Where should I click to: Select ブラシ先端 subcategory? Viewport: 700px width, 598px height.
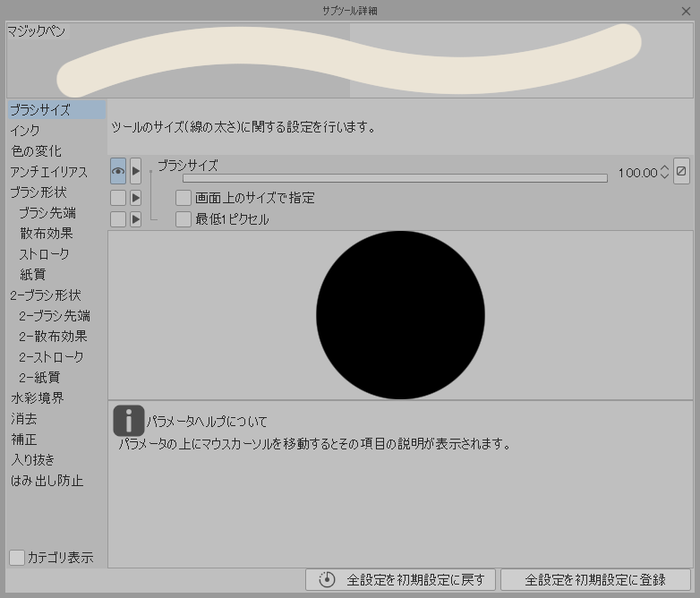pos(56,212)
